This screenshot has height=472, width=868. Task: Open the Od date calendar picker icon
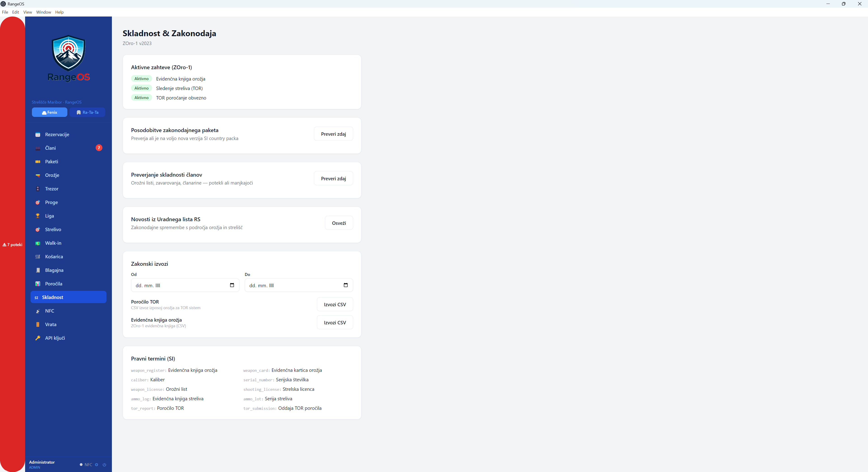click(x=232, y=285)
